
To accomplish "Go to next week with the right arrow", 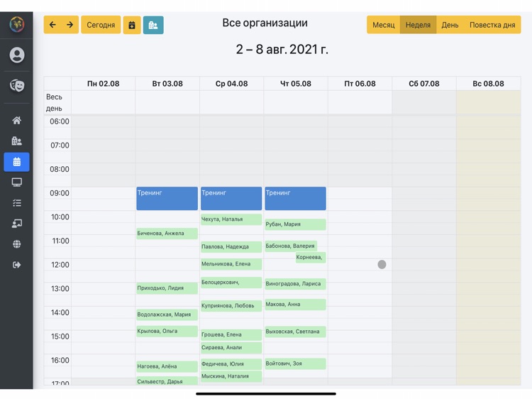I will (x=70, y=25).
